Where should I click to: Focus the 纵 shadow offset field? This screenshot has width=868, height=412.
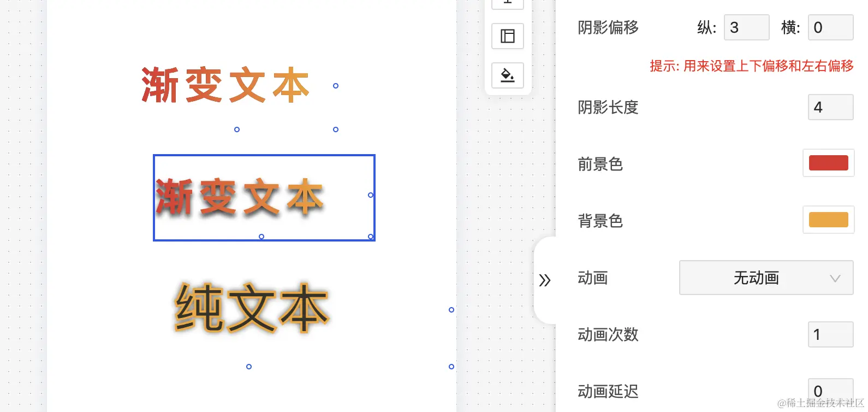point(746,27)
